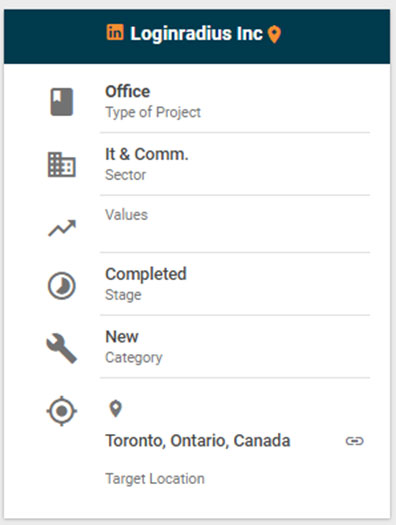Image resolution: width=396 pixels, height=525 pixels.
Task: Click the Completed stage entry
Action: tap(235, 284)
